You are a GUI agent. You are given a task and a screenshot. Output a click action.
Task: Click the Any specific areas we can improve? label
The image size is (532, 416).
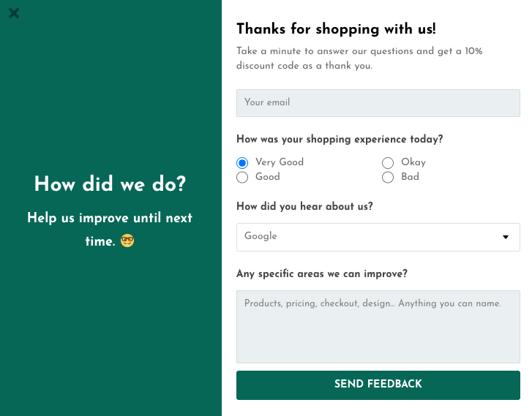click(322, 273)
